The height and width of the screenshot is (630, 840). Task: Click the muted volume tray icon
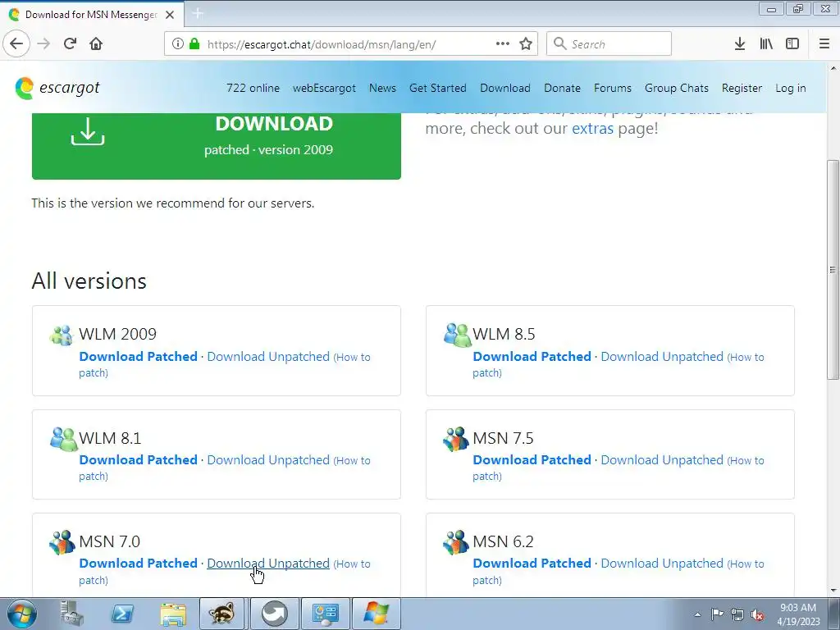(x=757, y=614)
